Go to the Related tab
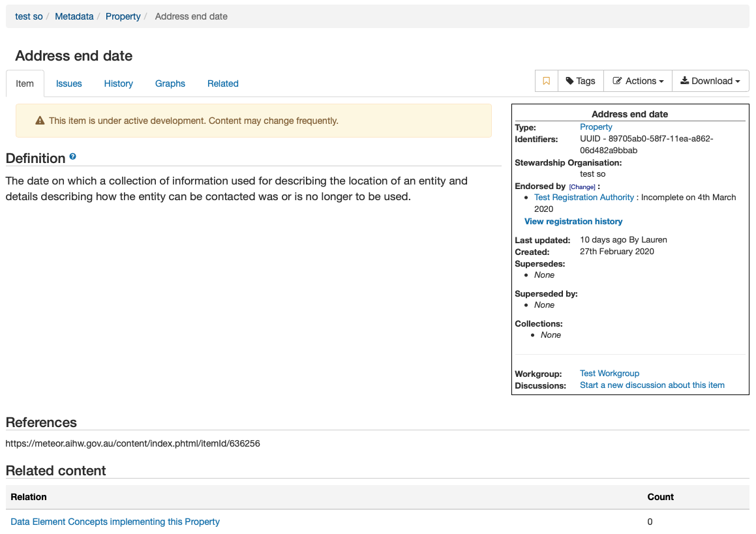756x534 pixels. pos(223,83)
